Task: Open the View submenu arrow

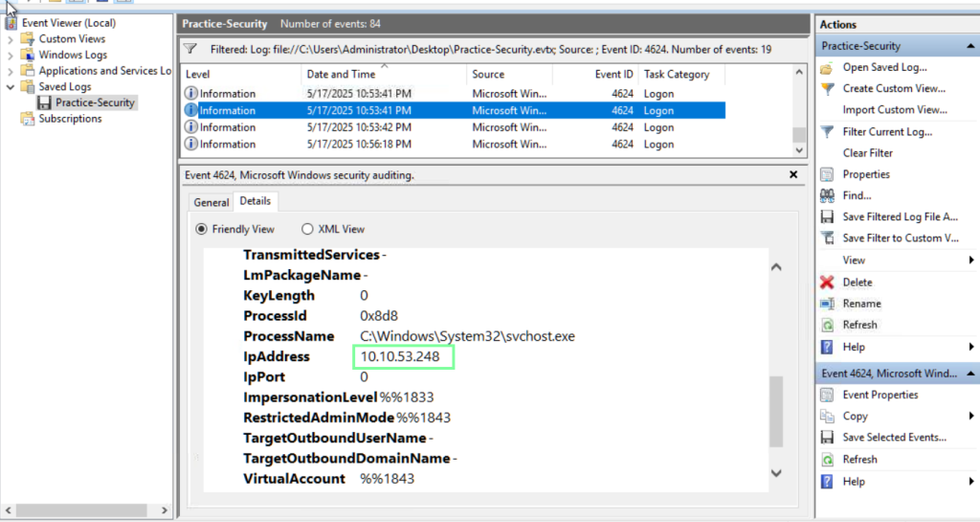Action: (971, 261)
